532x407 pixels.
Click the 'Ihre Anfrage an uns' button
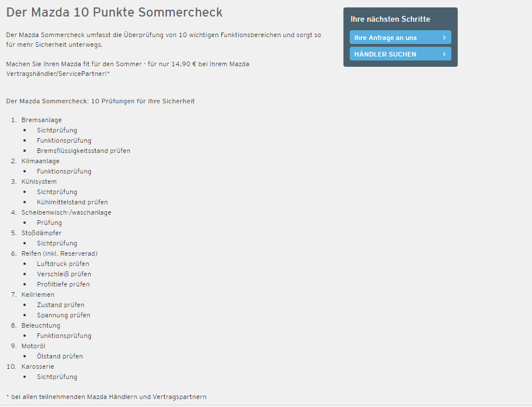[401, 37]
